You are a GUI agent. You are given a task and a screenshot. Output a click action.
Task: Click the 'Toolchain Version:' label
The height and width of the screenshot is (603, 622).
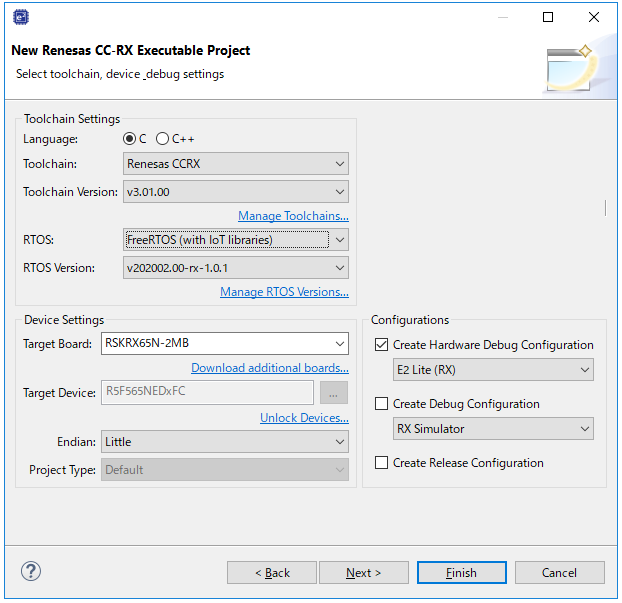click(70, 192)
